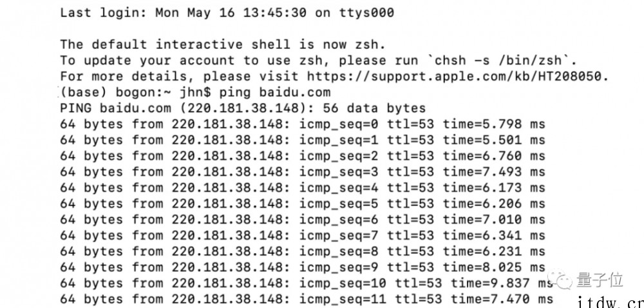The width and height of the screenshot is (644, 308).
Task: Click the time=6.760 ms value
Action: point(494,156)
